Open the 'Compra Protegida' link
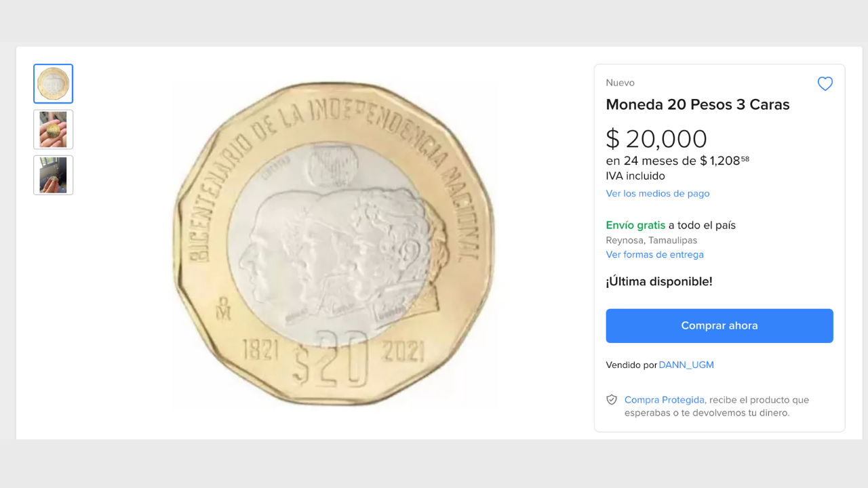868x488 pixels. 664,400
